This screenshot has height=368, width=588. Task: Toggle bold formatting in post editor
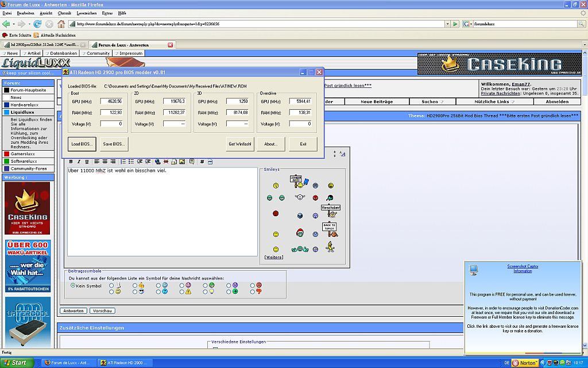pyautogui.click(x=71, y=162)
